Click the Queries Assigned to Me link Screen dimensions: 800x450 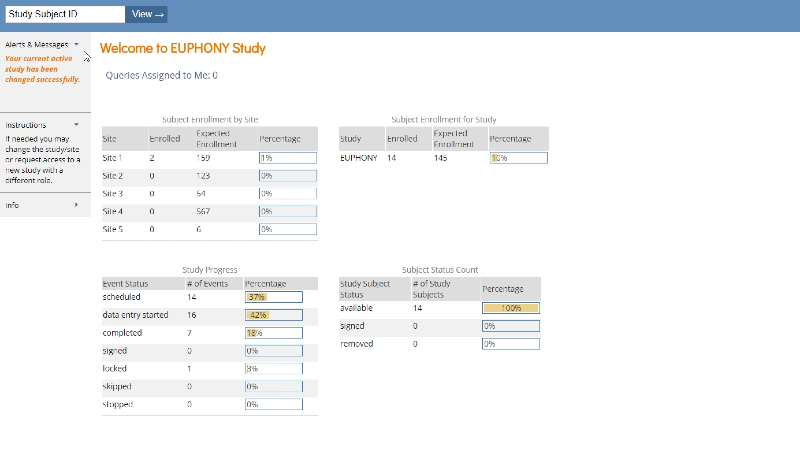click(161, 75)
